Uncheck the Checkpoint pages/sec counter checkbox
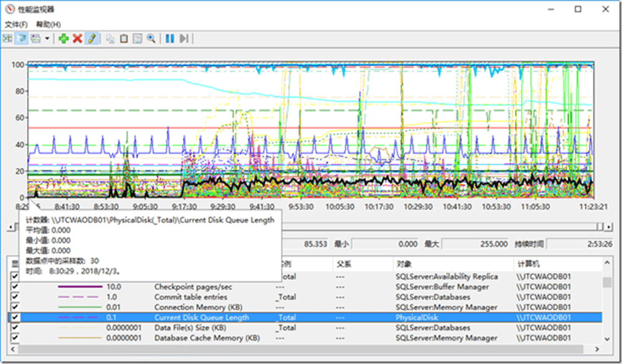Image resolution: width=622 pixels, height=364 pixels. (x=15, y=286)
